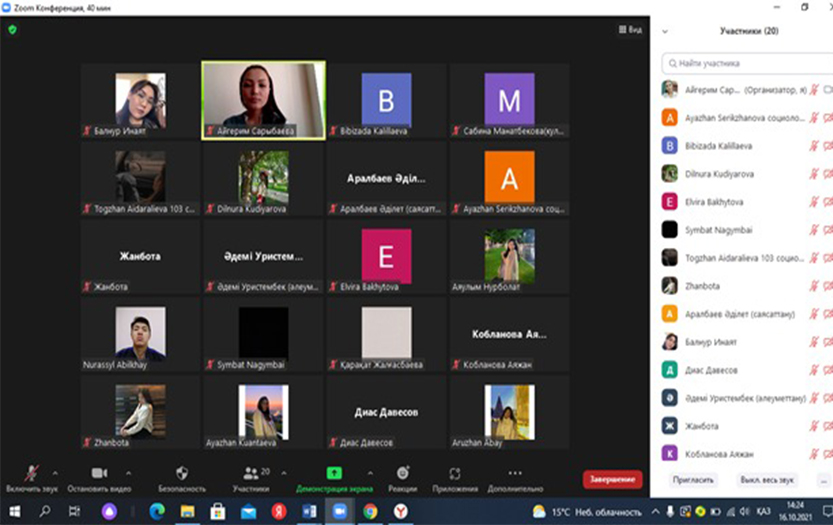Click the More (Дополнительно) ellipsis icon

[x=515, y=474]
